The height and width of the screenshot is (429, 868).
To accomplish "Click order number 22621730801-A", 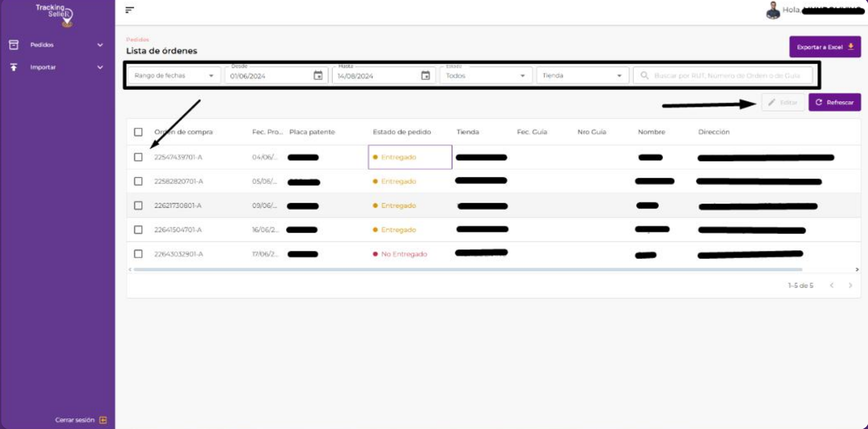I will 178,205.
